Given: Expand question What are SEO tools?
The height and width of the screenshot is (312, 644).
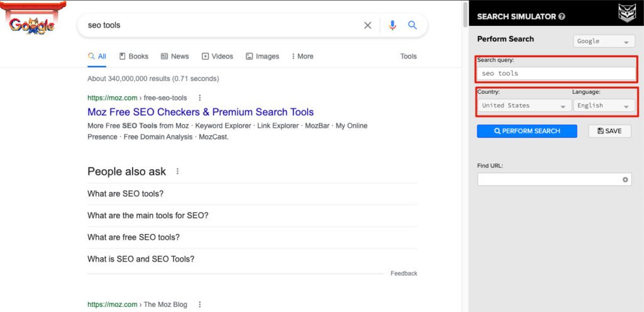Looking at the screenshot, I should click(252, 194).
